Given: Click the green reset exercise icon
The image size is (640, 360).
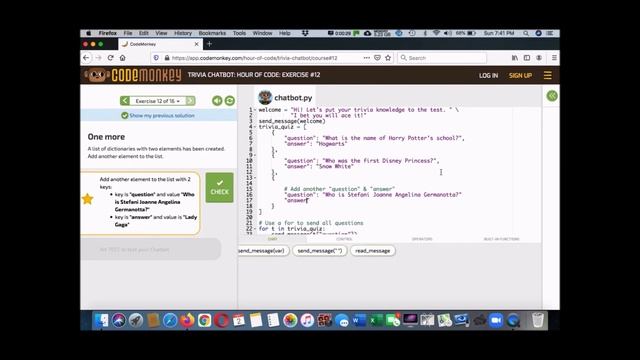Looking at the screenshot, I should 230,101.
